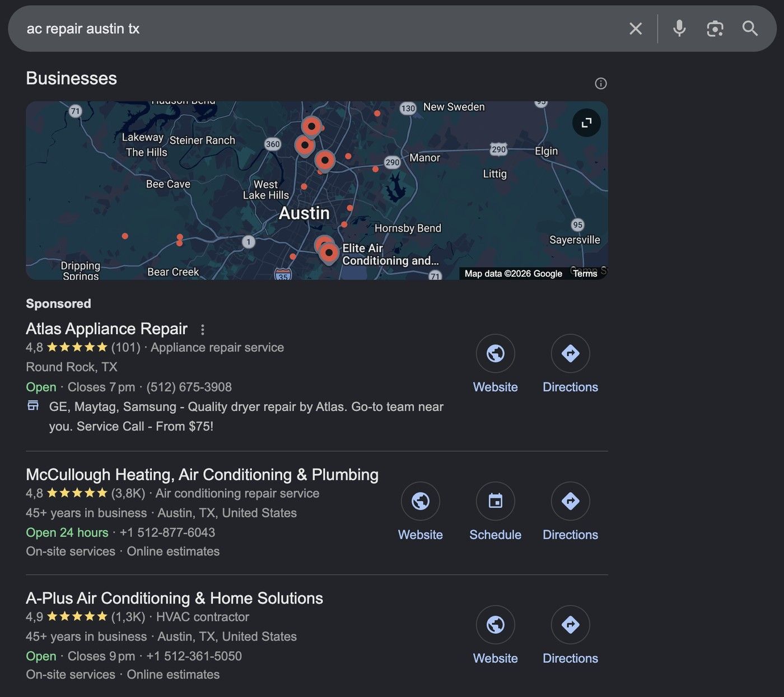Open McCullough Heating, Air Conditioning & Plumbing title
This screenshot has height=697, width=784.
(x=202, y=475)
